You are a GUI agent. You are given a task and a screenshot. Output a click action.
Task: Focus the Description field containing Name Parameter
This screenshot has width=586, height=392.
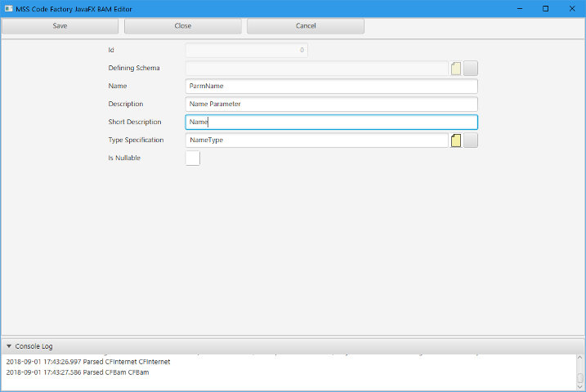(x=331, y=105)
